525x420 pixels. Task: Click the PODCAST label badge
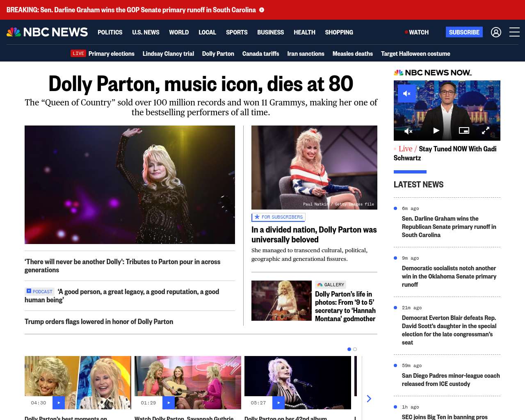tap(39, 292)
